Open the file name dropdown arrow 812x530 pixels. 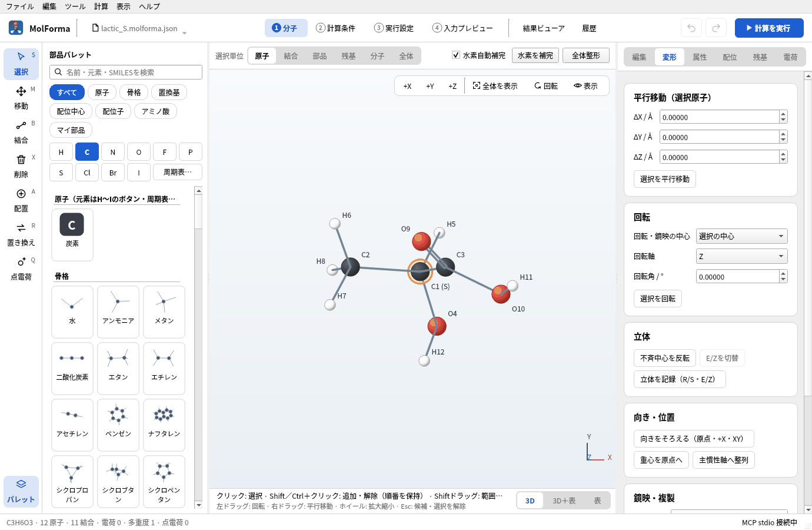click(184, 32)
